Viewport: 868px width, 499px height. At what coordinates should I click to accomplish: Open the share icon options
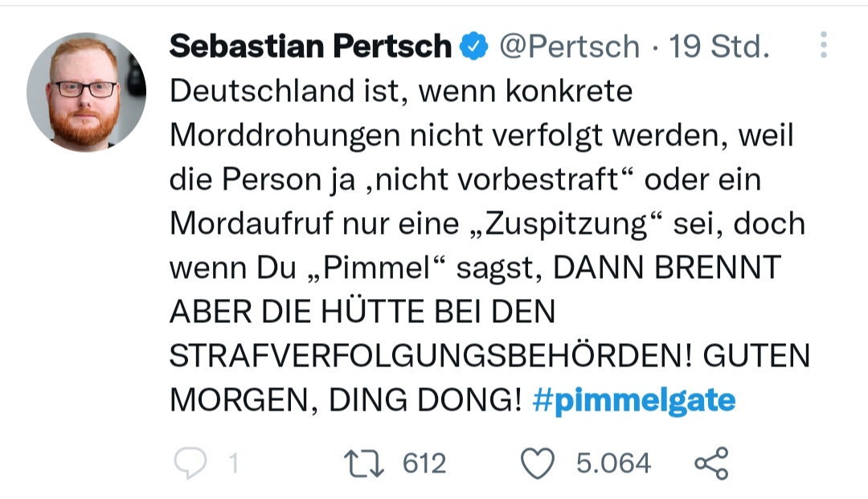point(710,464)
